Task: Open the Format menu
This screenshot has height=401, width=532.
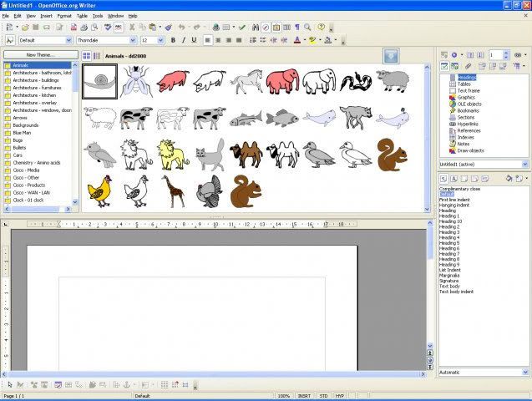Action: click(63, 16)
